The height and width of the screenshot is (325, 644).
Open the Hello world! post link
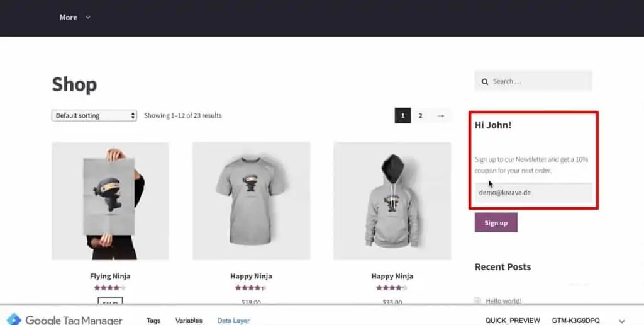(504, 301)
